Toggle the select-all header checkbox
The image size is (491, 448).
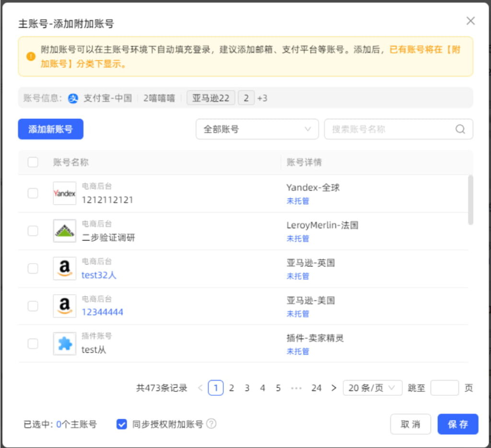[x=33, y=162]
